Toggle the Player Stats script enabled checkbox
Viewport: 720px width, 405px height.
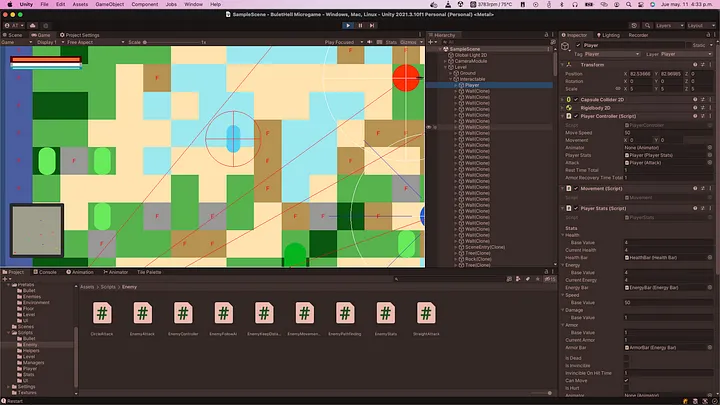[576, 208]
